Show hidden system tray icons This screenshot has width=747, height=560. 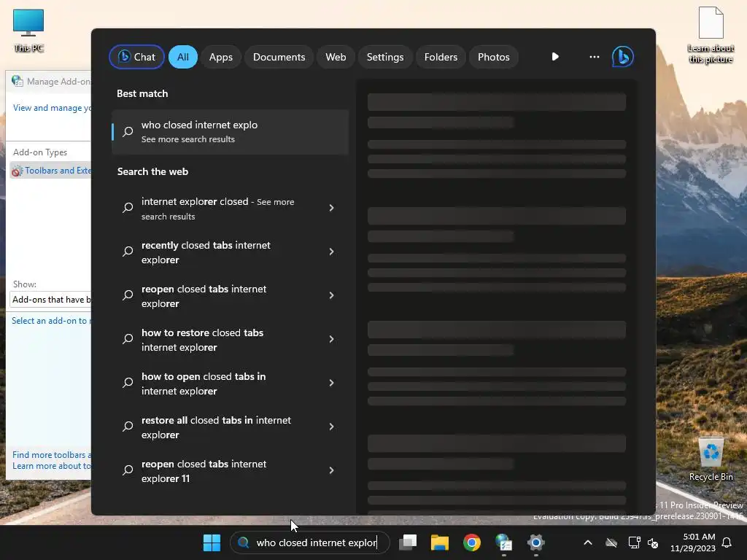(x=588, y=542)
